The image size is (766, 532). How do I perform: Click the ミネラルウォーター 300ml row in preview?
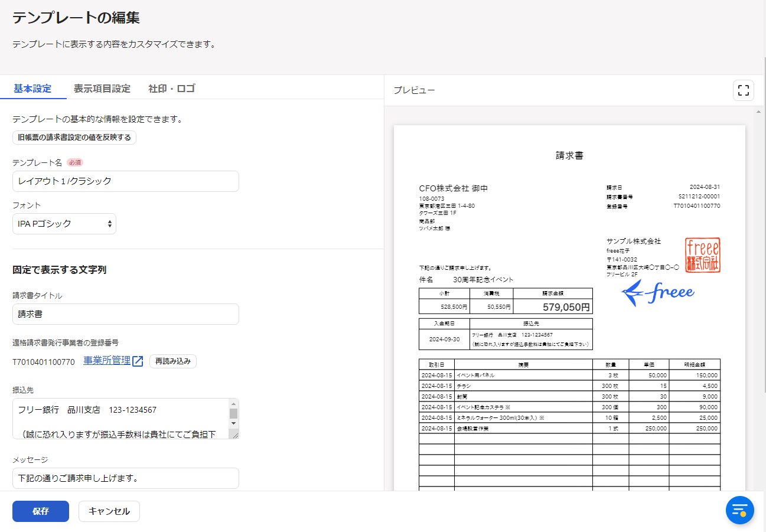(x=569, y=417)
